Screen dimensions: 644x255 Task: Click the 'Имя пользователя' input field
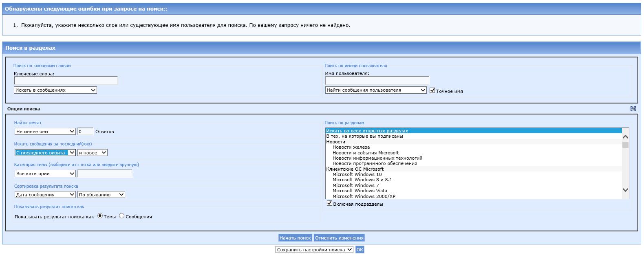[377, 81]
